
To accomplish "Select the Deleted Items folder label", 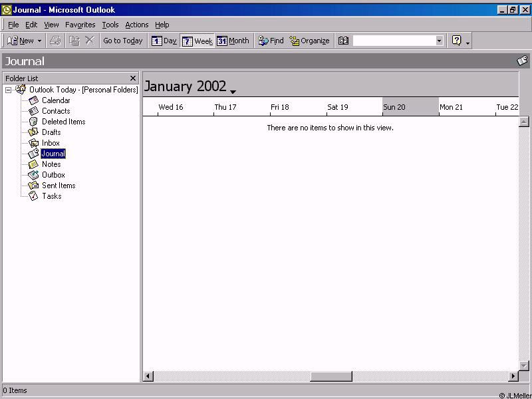I will (63, 122).
